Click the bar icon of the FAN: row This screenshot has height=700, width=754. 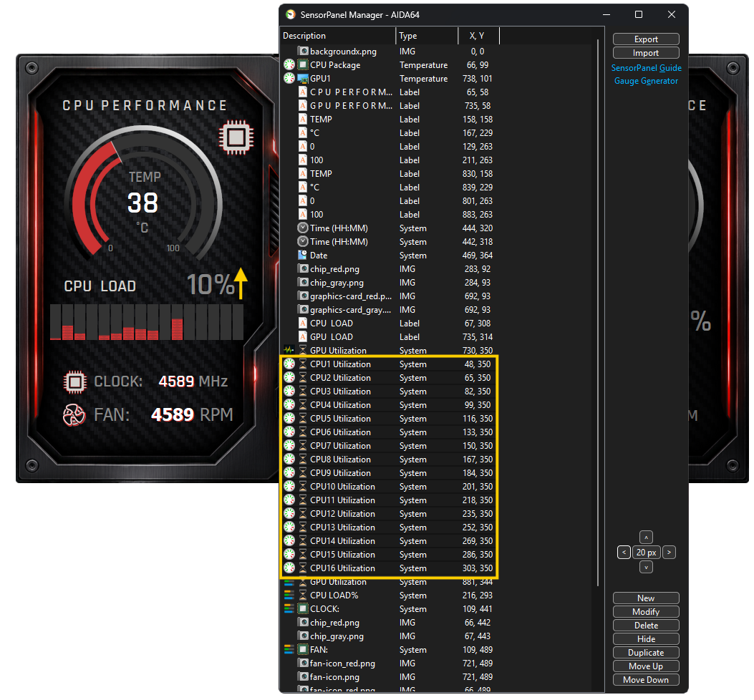click(289, 649)
